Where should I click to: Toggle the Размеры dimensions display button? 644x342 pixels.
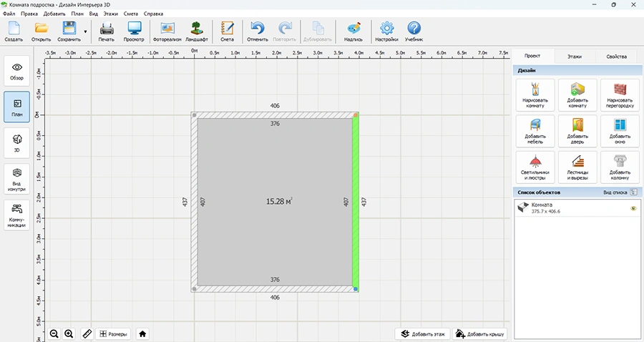tap(114, 333)
